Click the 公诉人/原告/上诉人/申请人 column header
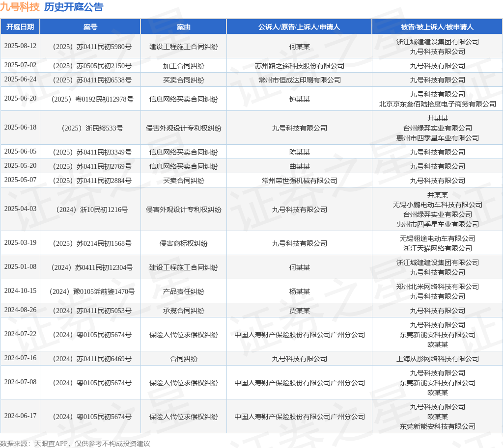 click(x=299, y=27)
